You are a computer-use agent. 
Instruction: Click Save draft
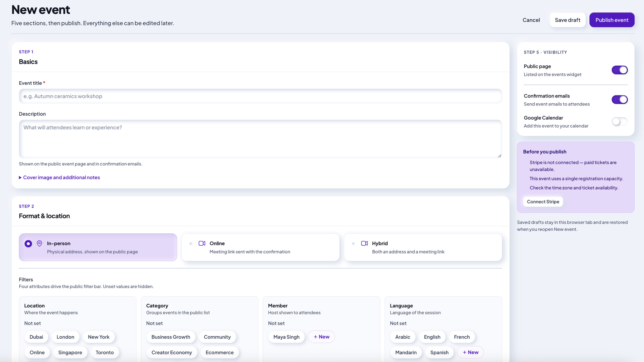(x=567, y=20)
